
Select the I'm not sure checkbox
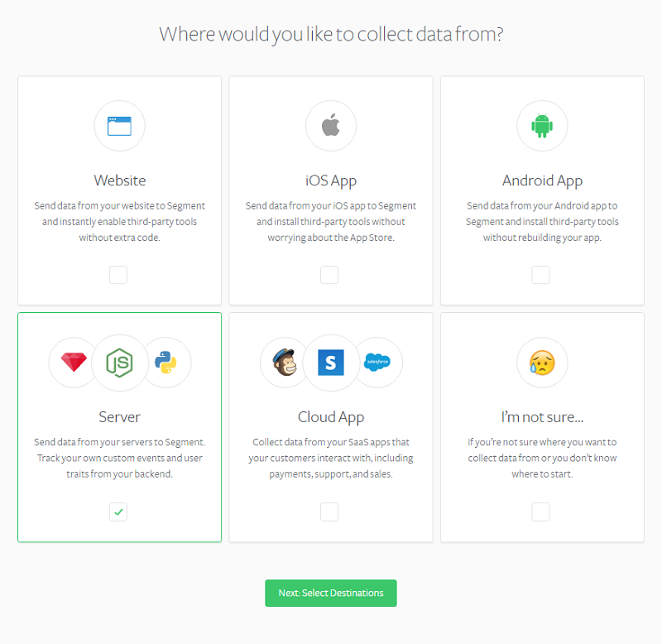541,512
